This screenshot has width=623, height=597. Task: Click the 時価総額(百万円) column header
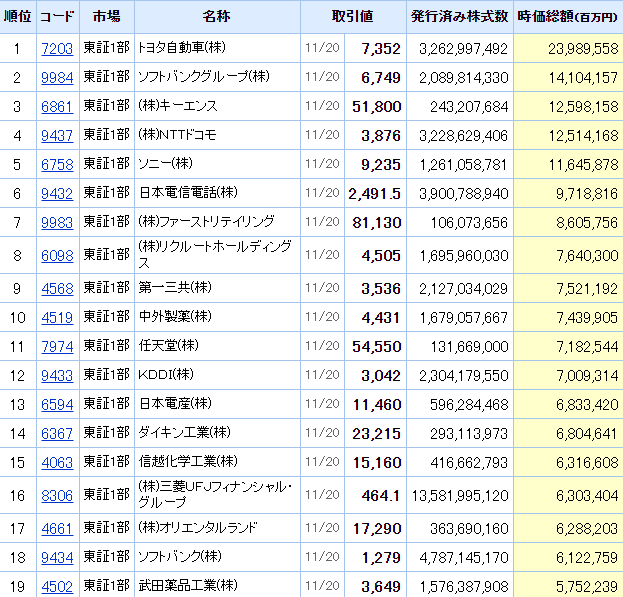tap(568, 16)
